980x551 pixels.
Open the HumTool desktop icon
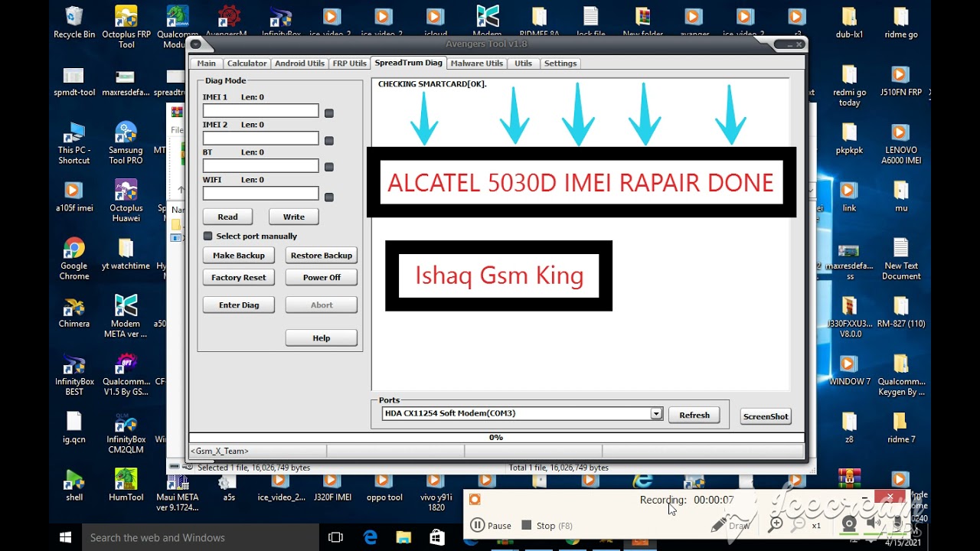coord(126,484)
